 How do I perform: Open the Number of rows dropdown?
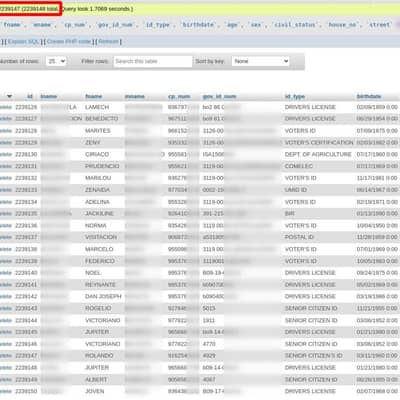[x=56, y=61]
